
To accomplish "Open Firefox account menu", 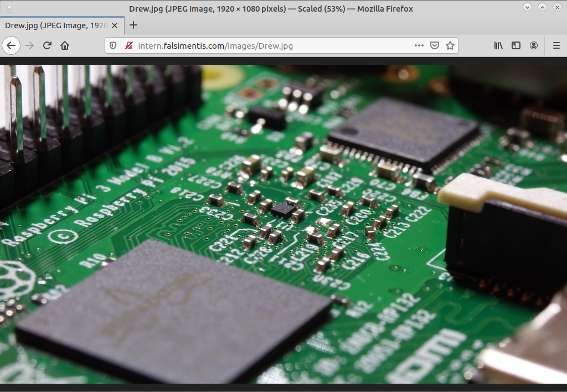I will tap(534, 45).
